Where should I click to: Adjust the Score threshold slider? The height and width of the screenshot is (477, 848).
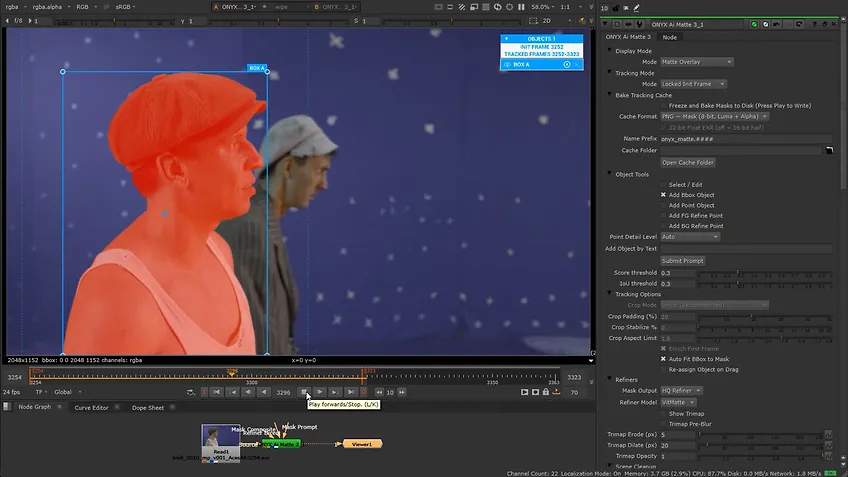pyautogui.click(x=765, y=273)
